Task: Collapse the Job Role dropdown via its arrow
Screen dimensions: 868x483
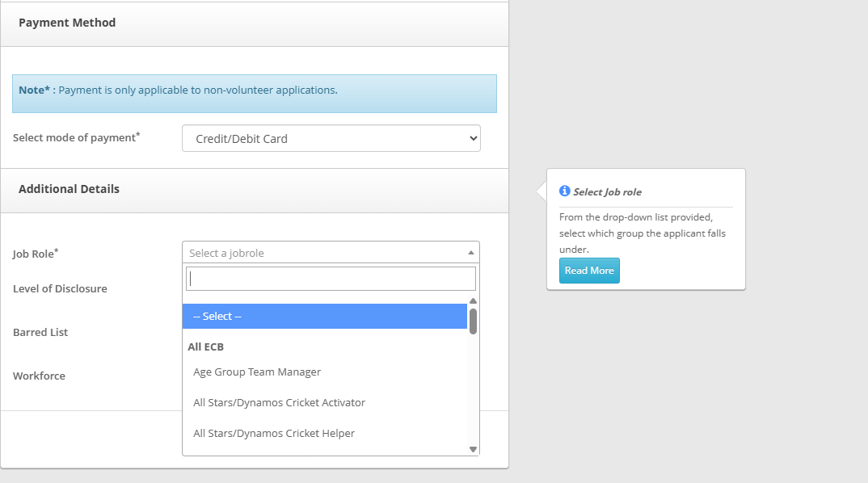Action: pyautogui.click(x=470, y=253)
